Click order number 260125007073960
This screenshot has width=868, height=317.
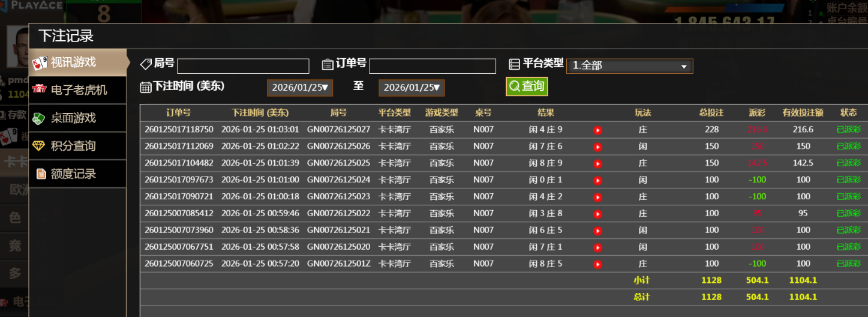click(x=179, y=230)
